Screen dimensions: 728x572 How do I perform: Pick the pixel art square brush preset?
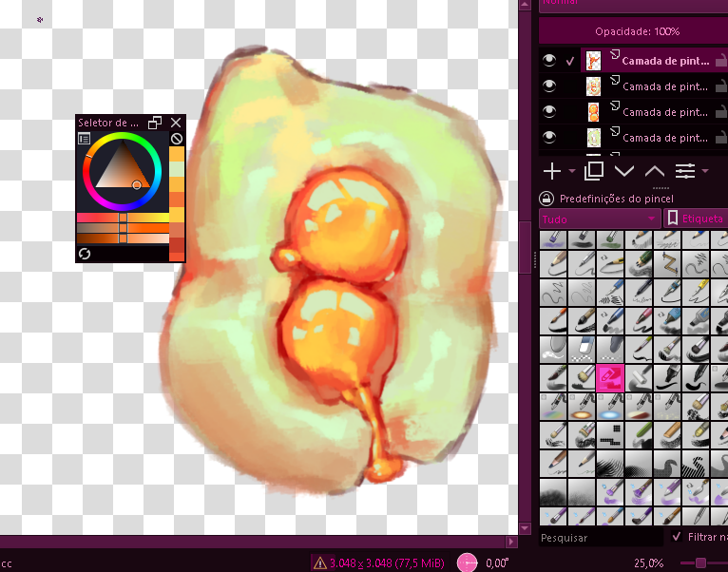coord(610,434)
